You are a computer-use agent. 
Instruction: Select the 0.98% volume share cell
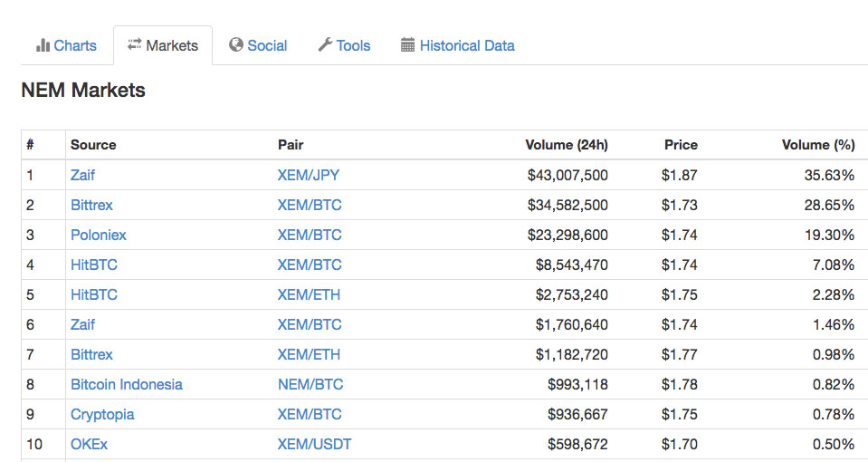[833, 354]
